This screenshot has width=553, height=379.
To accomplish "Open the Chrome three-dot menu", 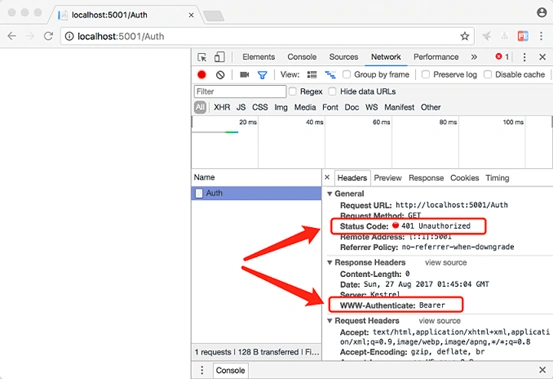I will click(x=541, y=36).
